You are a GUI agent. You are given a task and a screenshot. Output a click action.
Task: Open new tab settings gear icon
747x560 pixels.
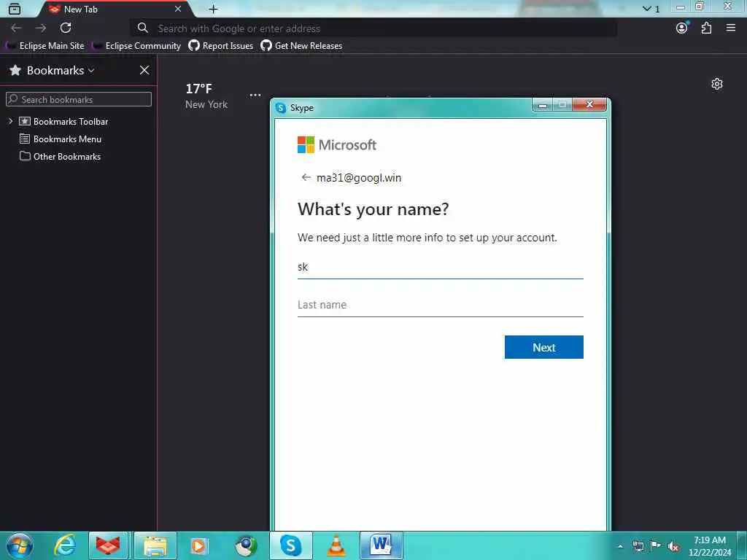pos(717,85)
